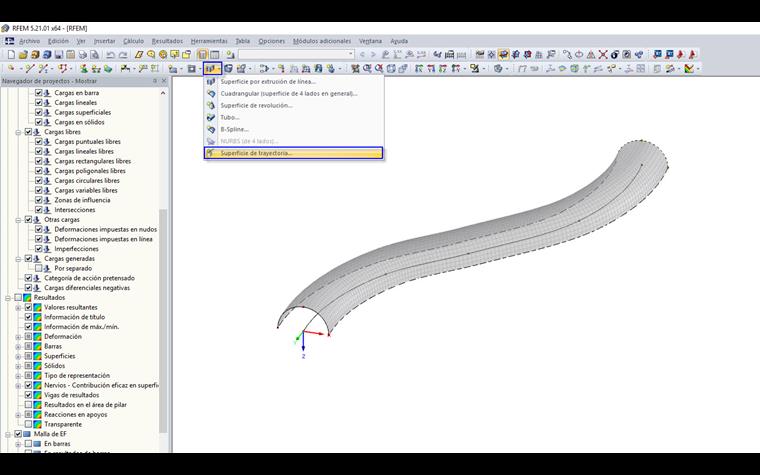Screen dimensions: 760x475
Task: Click the black sphere icon in the top toolbar
Action: (x=615, y=55)
